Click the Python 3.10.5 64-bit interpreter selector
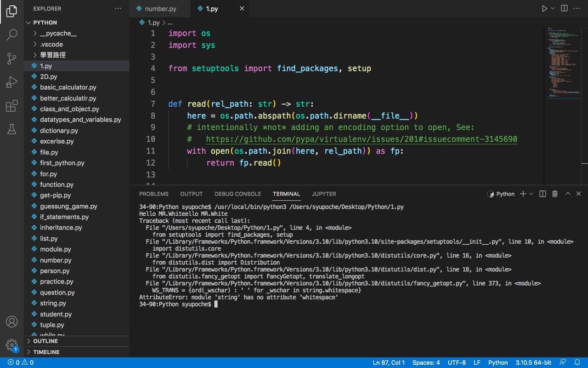Screen dimensions: 588x368 (533, 362)
